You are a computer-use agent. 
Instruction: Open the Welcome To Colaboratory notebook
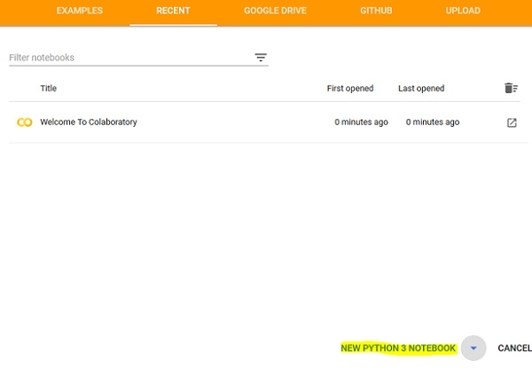(89, 122)
